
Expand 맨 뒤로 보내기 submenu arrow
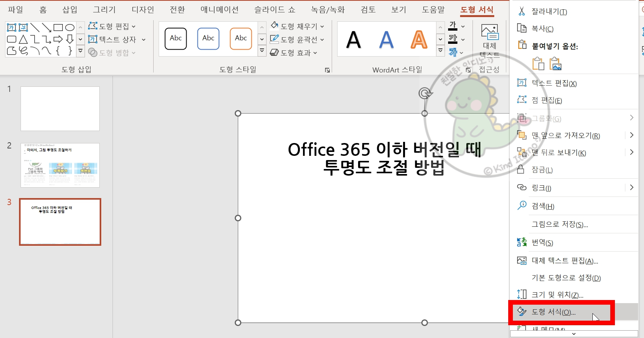pos(632,152)
